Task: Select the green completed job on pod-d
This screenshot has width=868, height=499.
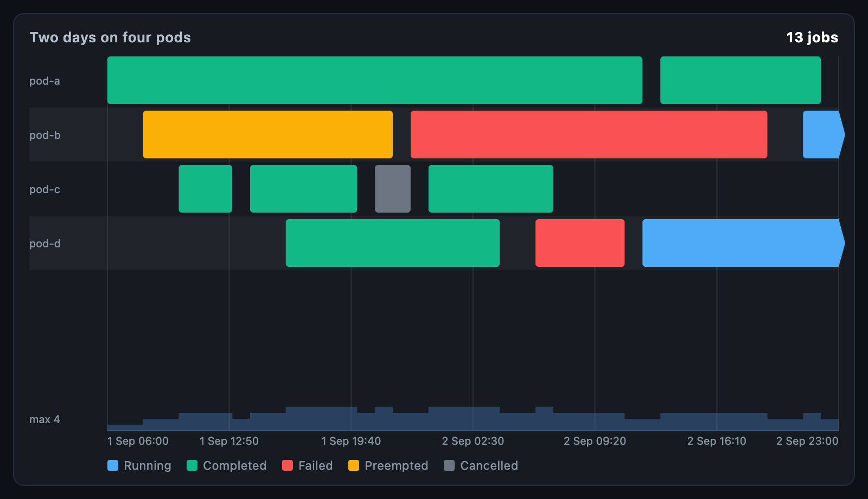Action: (393, 243)
